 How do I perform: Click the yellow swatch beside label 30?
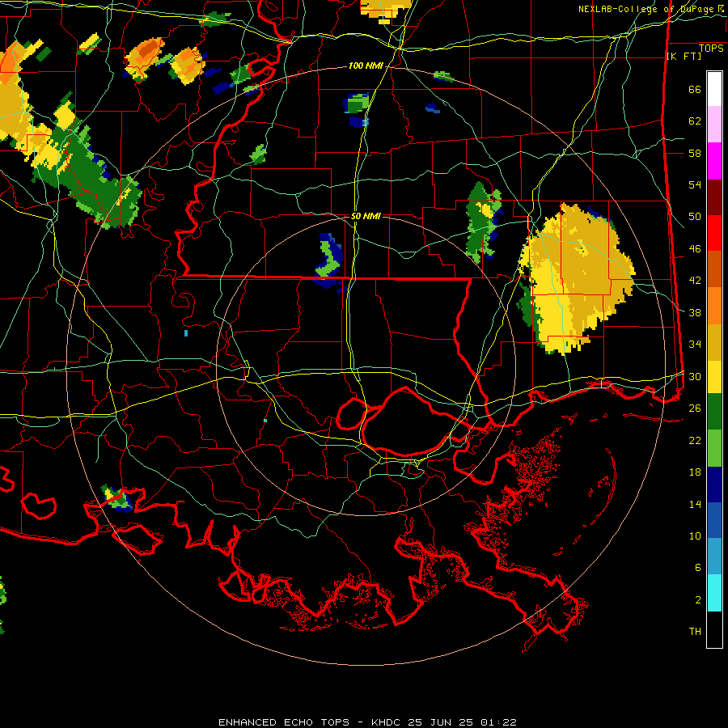click(x=714, y=377)
